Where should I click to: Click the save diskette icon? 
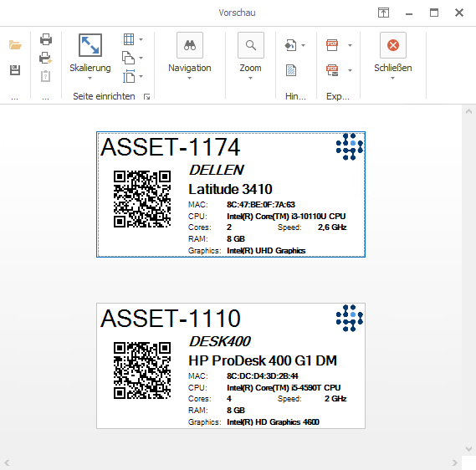click(15, 70)
